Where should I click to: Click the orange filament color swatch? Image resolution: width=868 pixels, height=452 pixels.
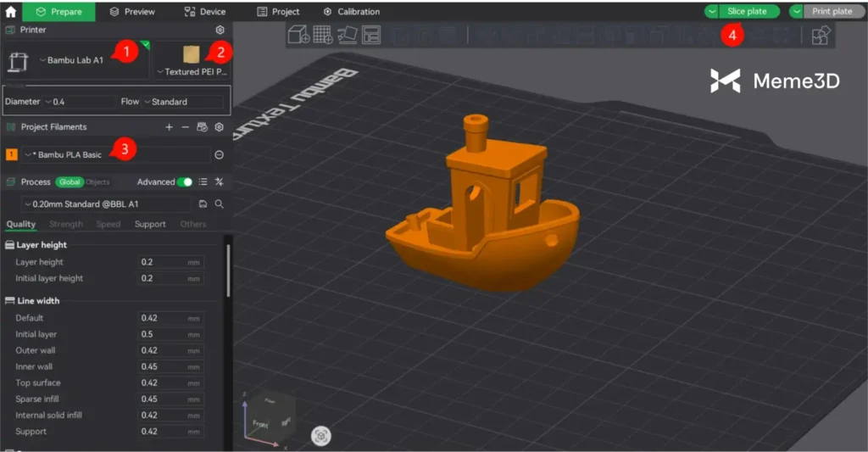(x=12, y=154)
